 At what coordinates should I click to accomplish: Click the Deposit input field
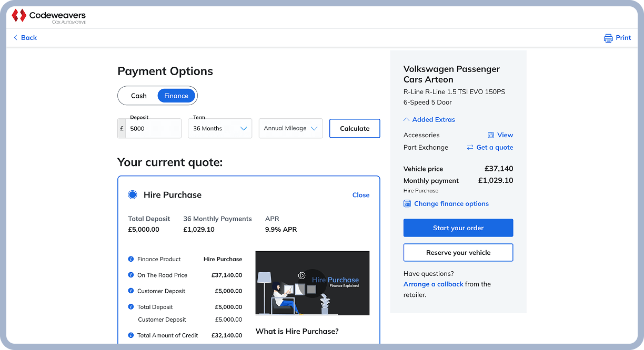pos(154,128)
